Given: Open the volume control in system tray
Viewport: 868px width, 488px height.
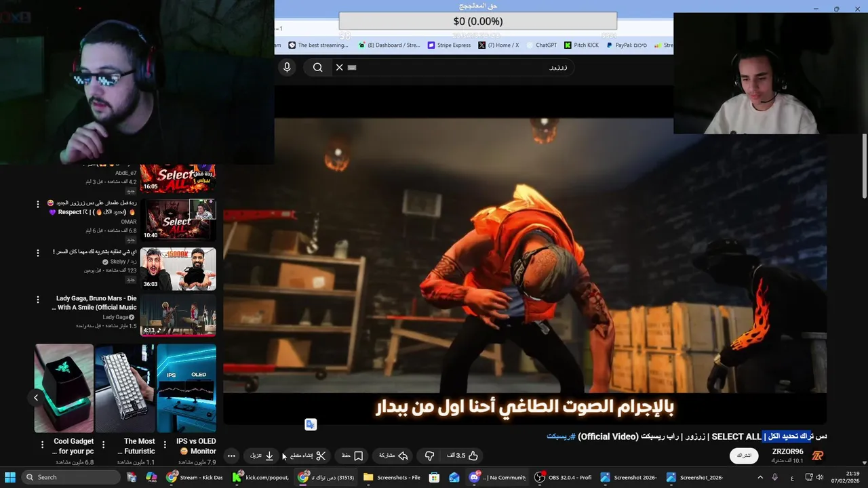Looking at the screenshot, I should pos(819,477).
